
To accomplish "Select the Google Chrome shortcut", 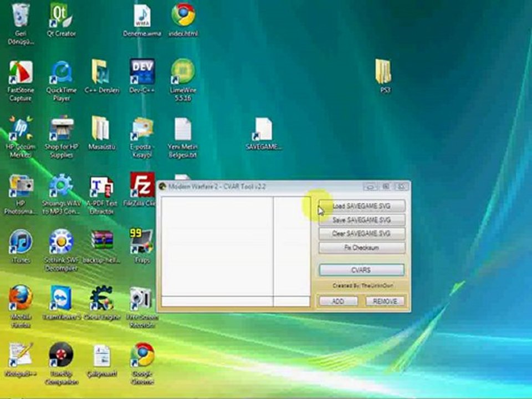I will click(x=142, y=364).
